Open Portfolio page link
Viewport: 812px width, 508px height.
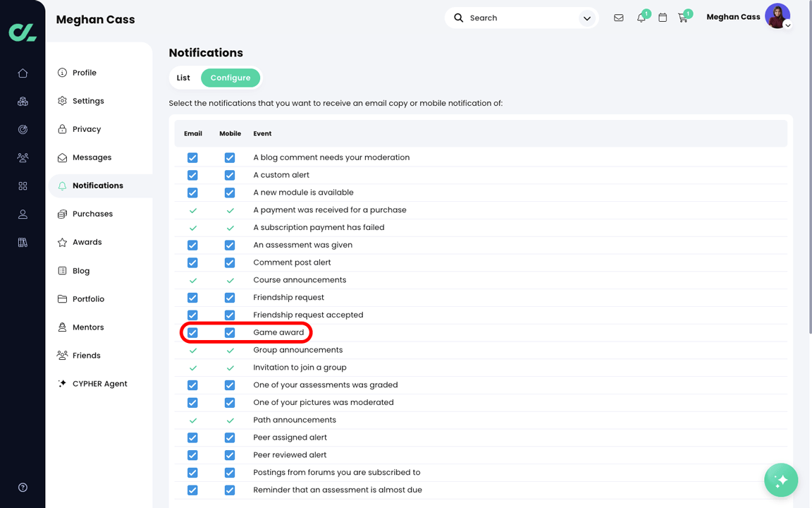pyautogui.click(x=89, y=299)
